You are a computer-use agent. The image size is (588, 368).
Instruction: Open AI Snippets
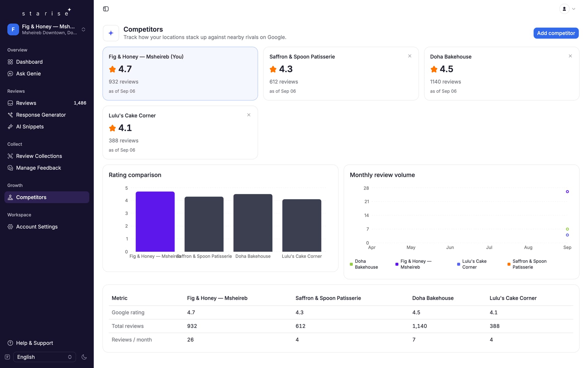(x=47, y=127)
